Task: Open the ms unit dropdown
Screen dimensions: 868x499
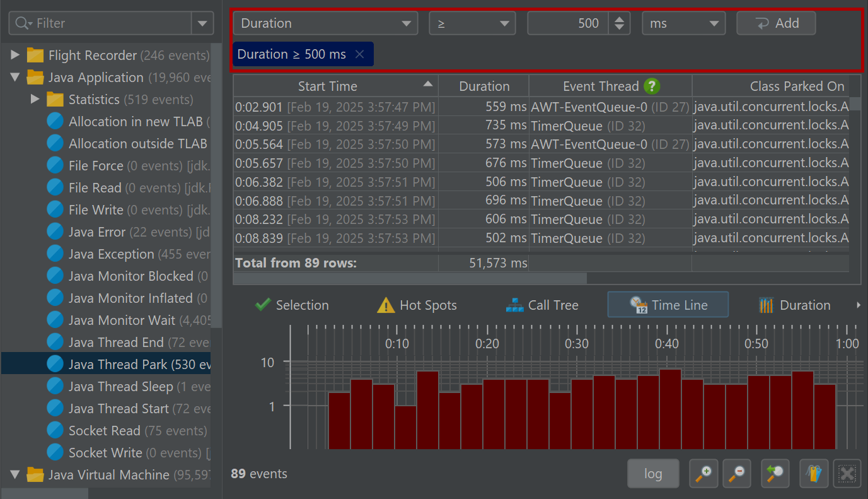Action: coord(683,23)
